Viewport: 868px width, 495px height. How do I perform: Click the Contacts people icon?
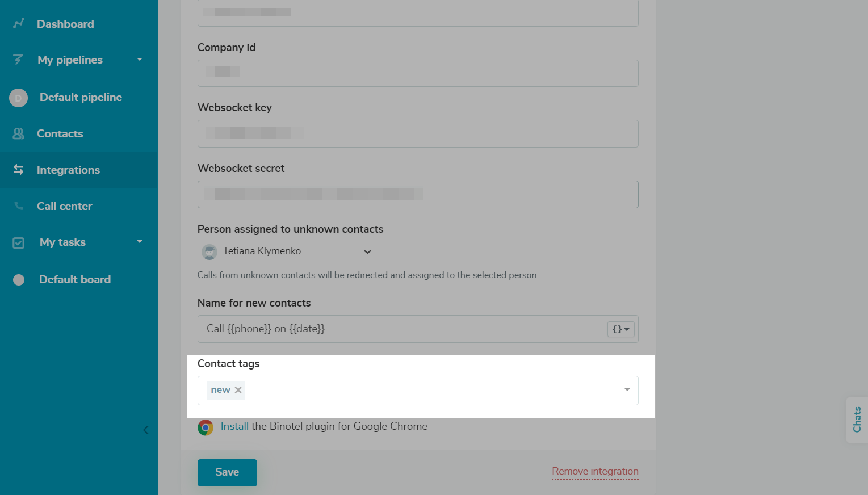coord(18,133)
